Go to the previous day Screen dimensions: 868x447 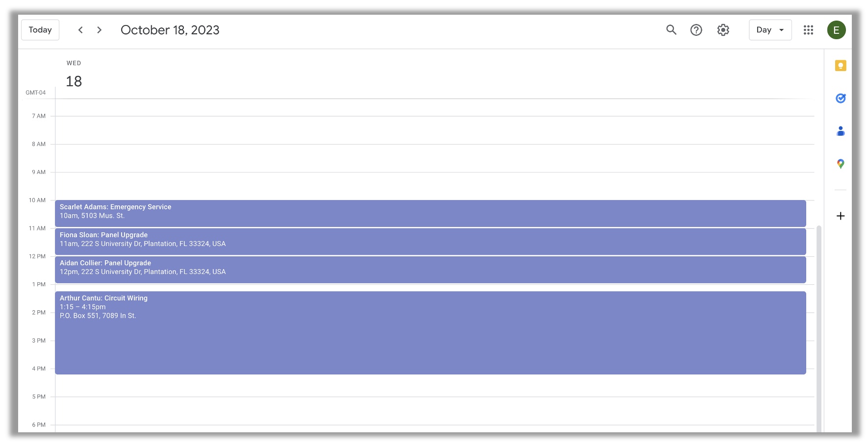pos(80,30)
